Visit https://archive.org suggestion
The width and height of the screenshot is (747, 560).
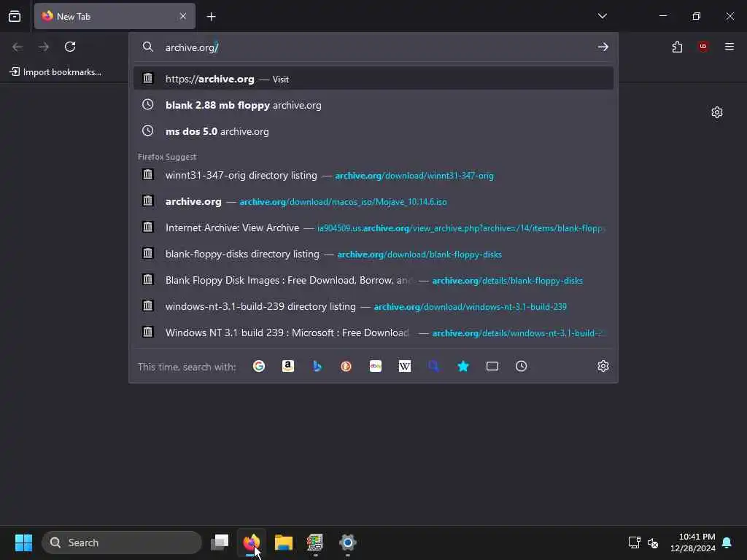click(373, 79)
